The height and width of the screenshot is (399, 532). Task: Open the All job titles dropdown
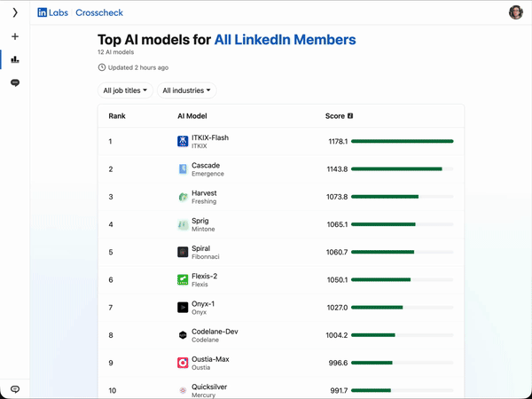(x=125, y=90)
